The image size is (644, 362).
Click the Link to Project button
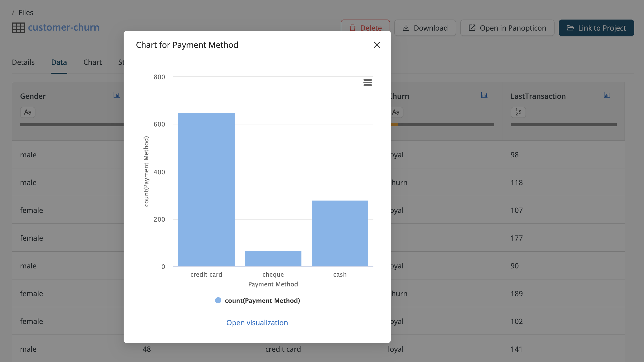click(x=596, y=28)
